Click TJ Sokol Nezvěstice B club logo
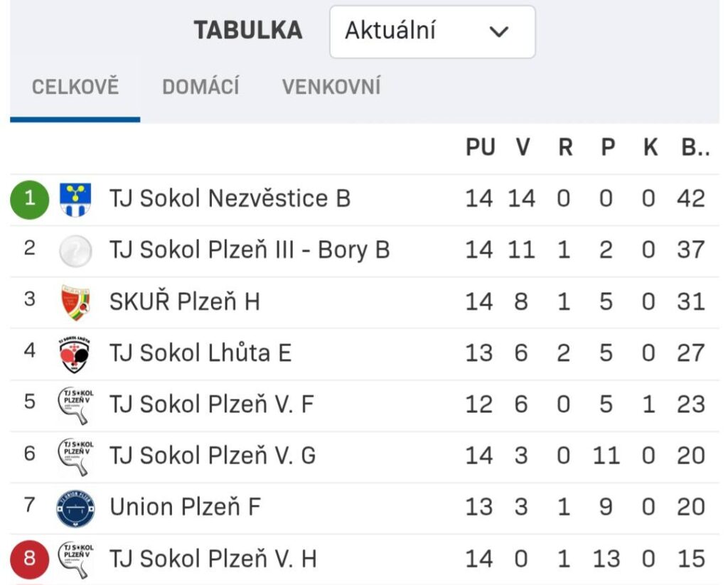This screenshot has height=585, width=728. tap(75, 199)
